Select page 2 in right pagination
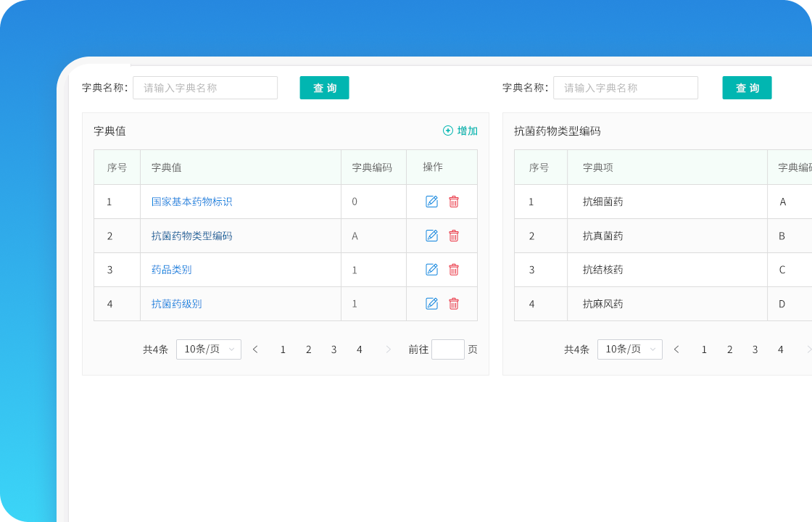The width and height of the screenshot is (812, 522). (x=729, y=349)
